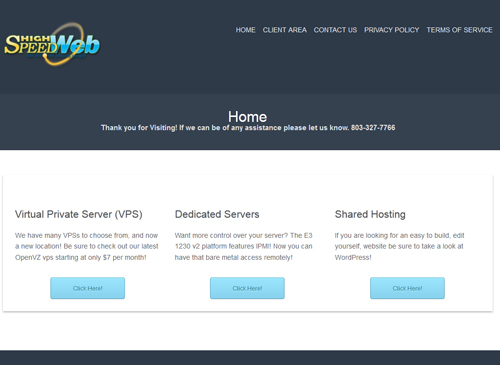The image size is (500, 365).
Task: Click the Click Here! button under VPS
Action: tap(88, 288)
